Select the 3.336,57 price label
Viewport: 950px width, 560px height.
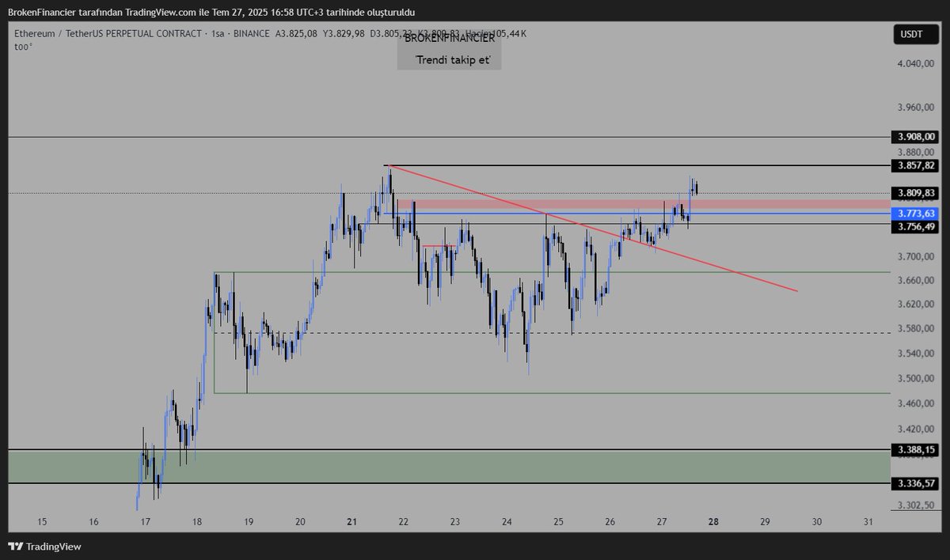pos(914,482)
